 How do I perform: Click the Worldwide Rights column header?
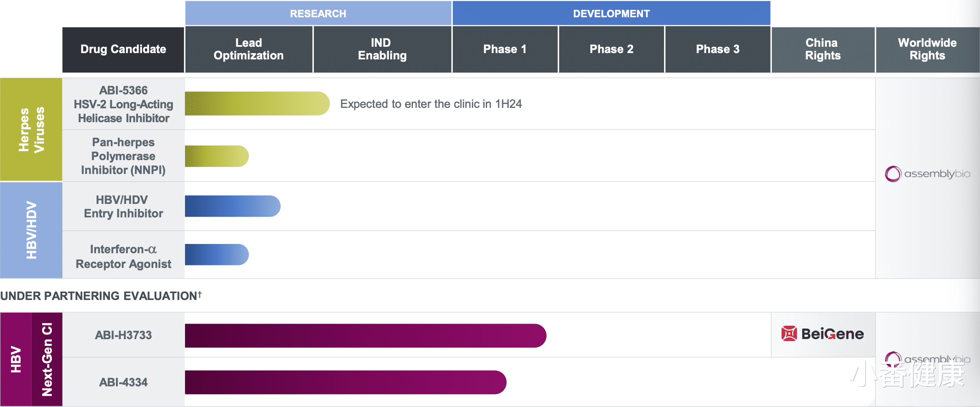927,49
